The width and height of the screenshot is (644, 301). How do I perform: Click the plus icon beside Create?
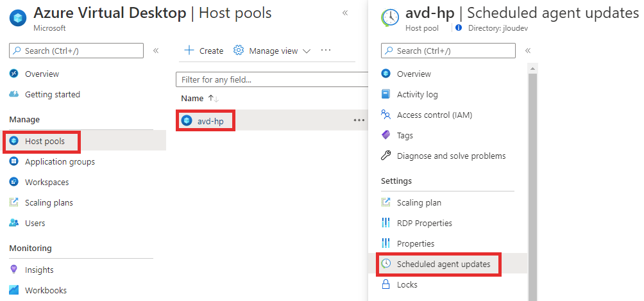[189, 51]
